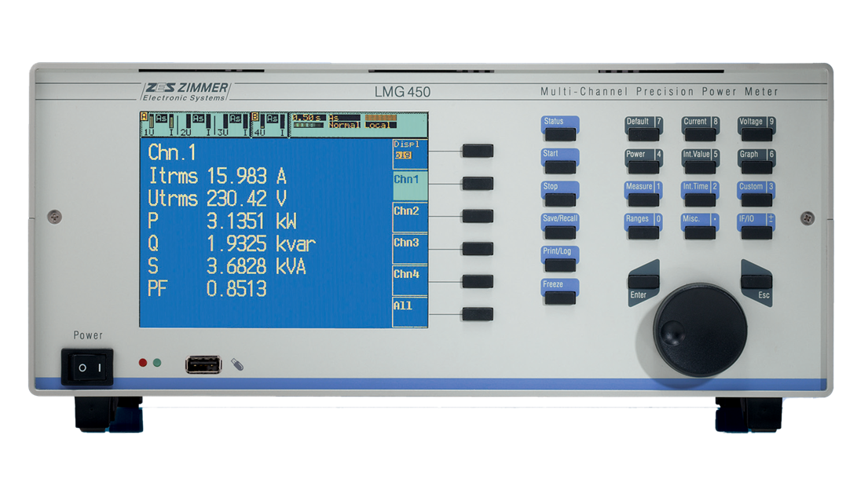The height and width of the screenshot is (479, 868).
Task: Click the black rotary knob
Action: pyautogui.click(x=700, y=331)
